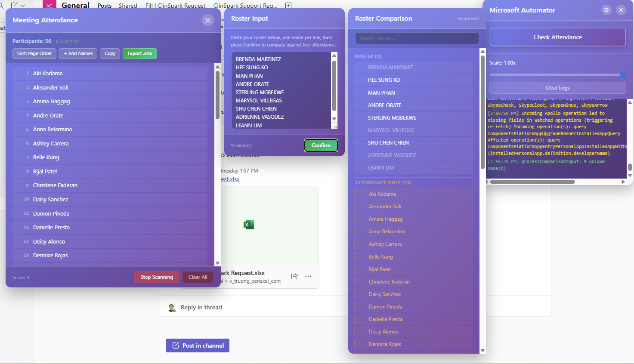This screenshot has height=364, width=634.
Task: Export attendance as .xlsx
Action: pyautogui.click(x=140, y=53)
